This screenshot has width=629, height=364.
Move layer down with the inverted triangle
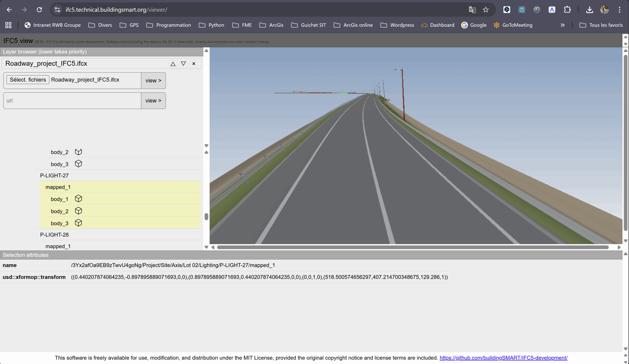coord(183,64)
